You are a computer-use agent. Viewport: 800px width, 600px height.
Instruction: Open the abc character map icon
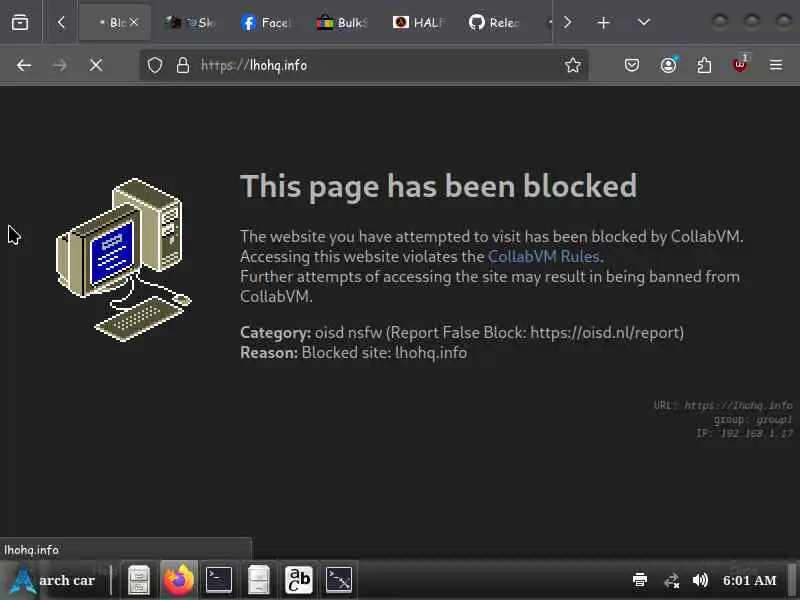click(298, 580)
